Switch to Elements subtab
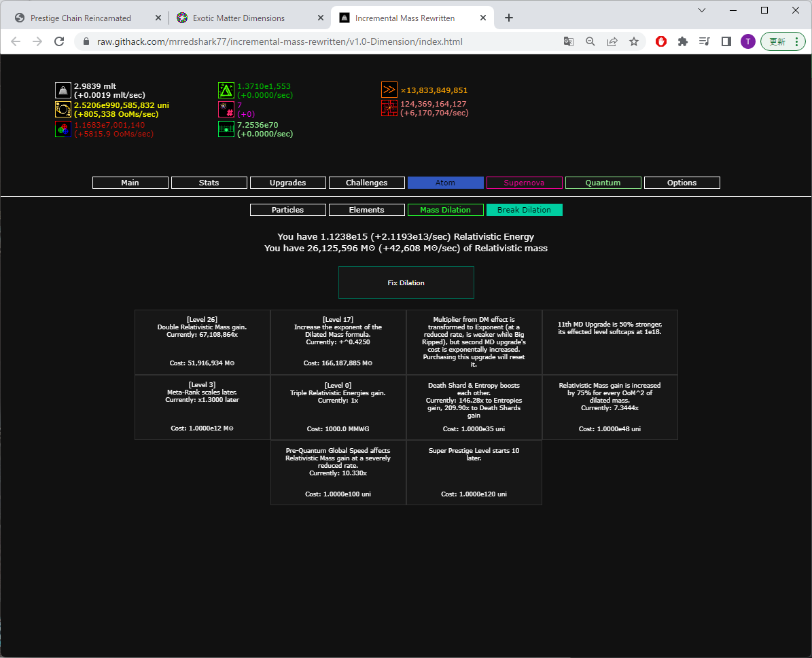Viewport: 812px width, 658px height. pos(367,210)
